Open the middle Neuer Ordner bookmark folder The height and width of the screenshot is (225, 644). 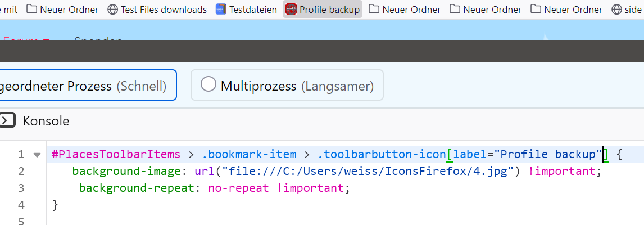coord(486,9)
